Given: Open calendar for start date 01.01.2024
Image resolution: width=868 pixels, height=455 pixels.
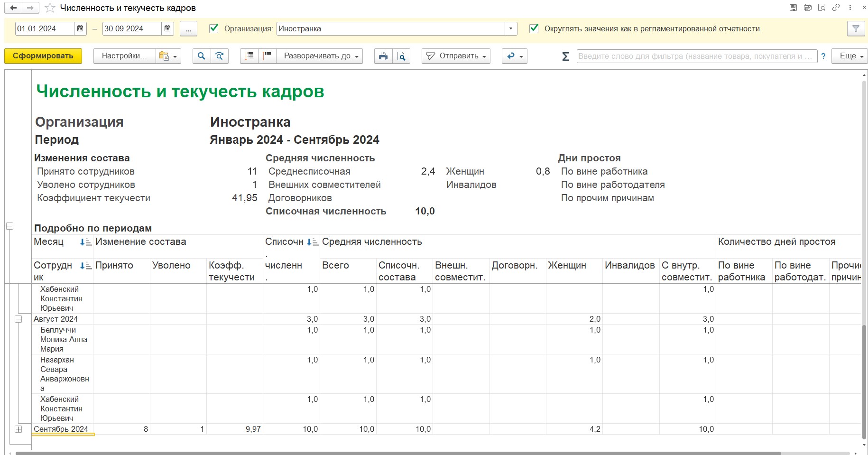Looking at the screenshot, I should tap(80, 29).
